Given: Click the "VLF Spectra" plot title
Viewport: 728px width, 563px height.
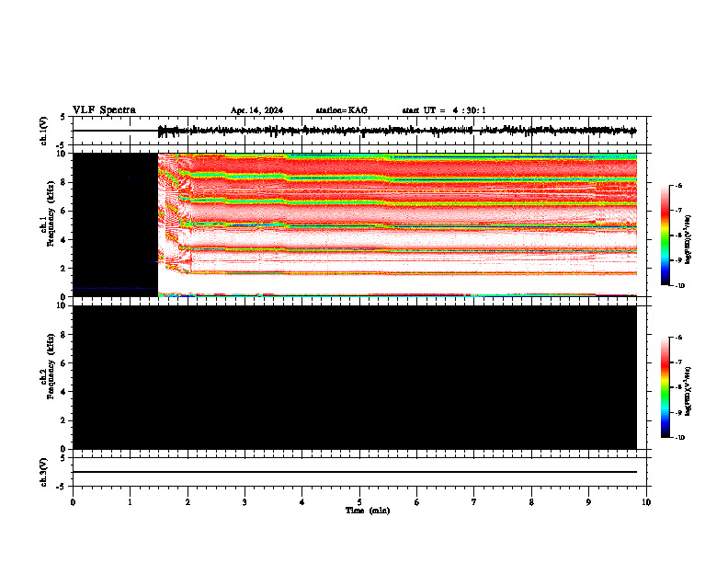Looking at the screenshot, I should click(104, 110).
